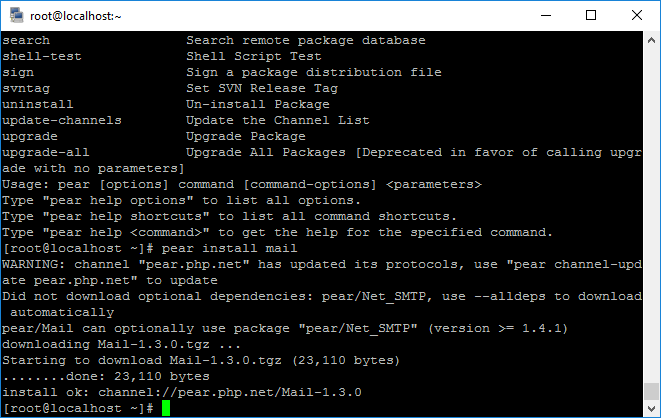Viewport: 661px width, 418px height.
Task: Click the 'upgrade-all' command entry
Action: click(46, 152)
